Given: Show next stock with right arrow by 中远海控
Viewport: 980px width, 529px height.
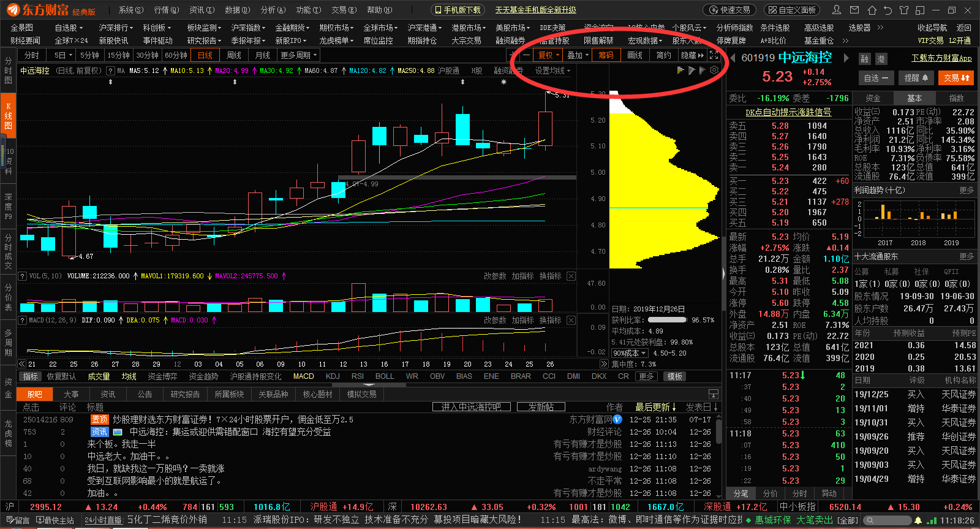Looking at the screenshot, I should click(846, 58).
